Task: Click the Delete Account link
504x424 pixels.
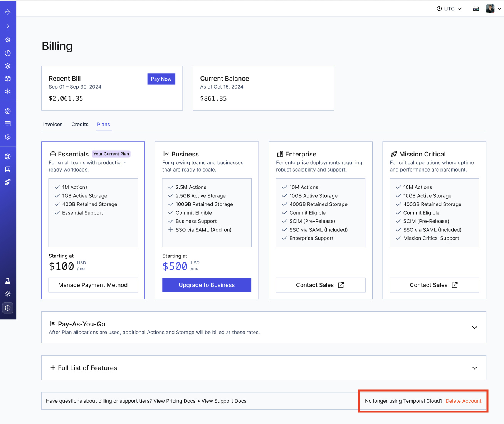Action: click(x=464, y=401)
